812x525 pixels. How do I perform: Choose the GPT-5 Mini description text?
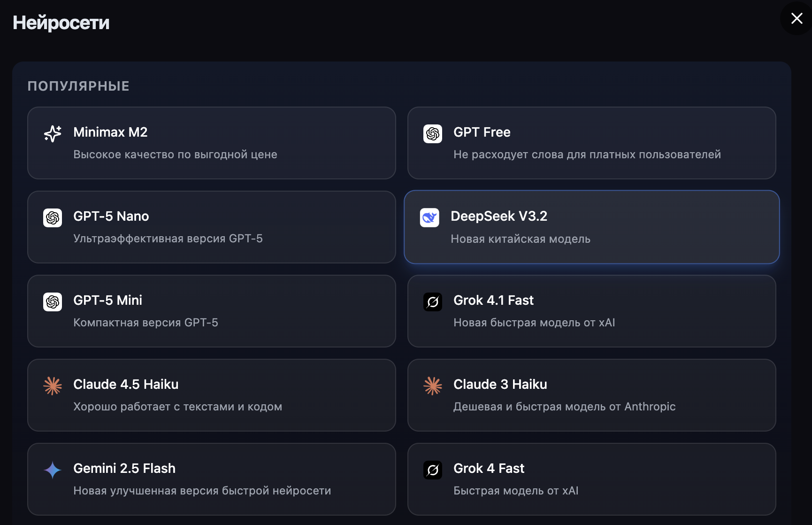click(x=146, y=323)
